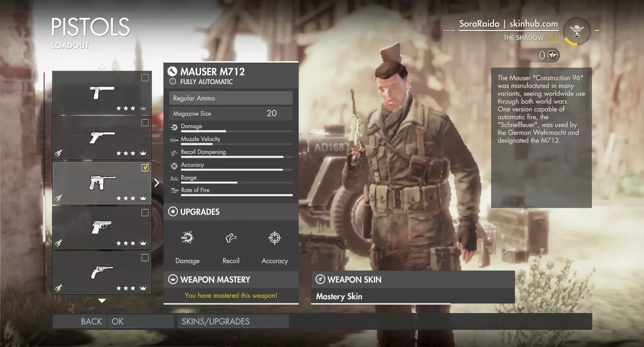Click the skin icon on the revolver card
644x347 pixels.
(x=58, y=288)
